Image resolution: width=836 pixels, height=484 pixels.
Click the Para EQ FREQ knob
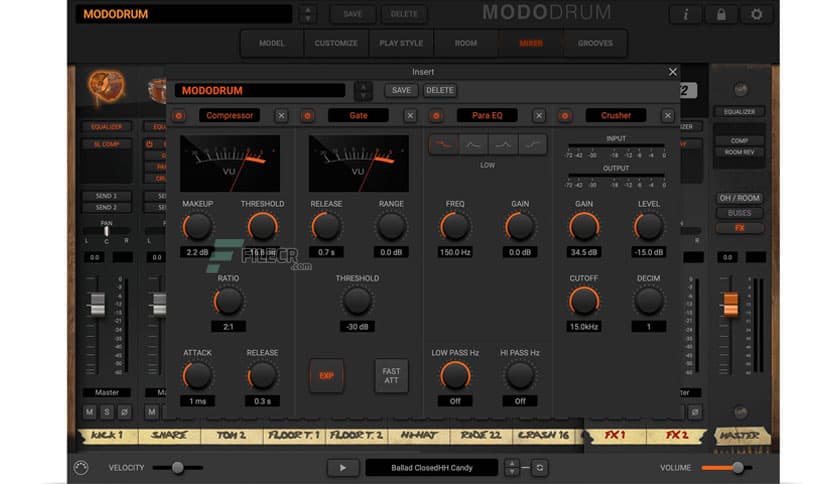pos(455,227)
